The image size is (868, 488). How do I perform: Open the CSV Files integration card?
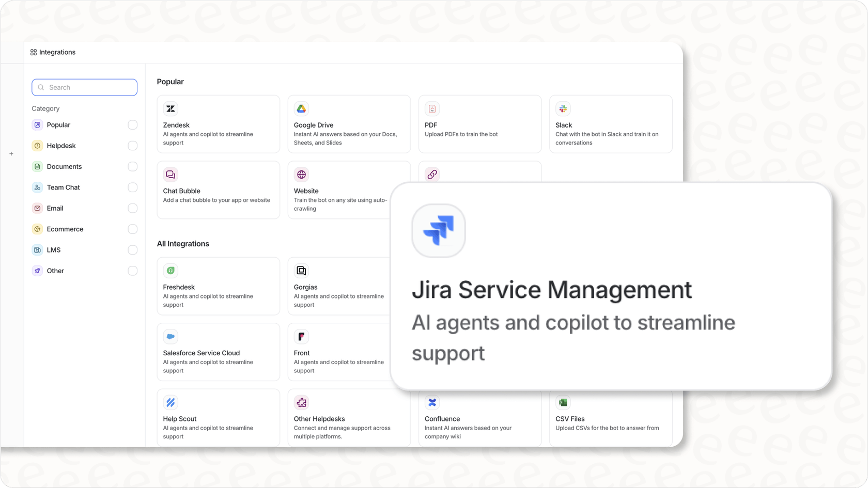611,418
